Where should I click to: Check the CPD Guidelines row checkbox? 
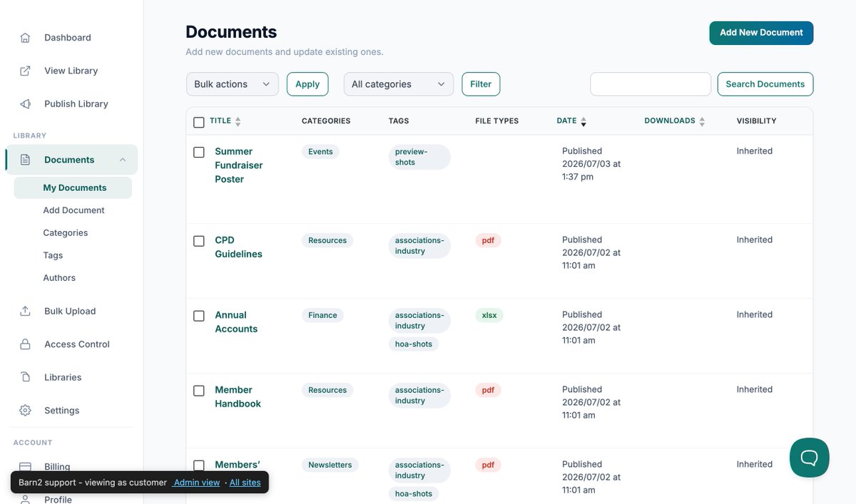point(199,241)
